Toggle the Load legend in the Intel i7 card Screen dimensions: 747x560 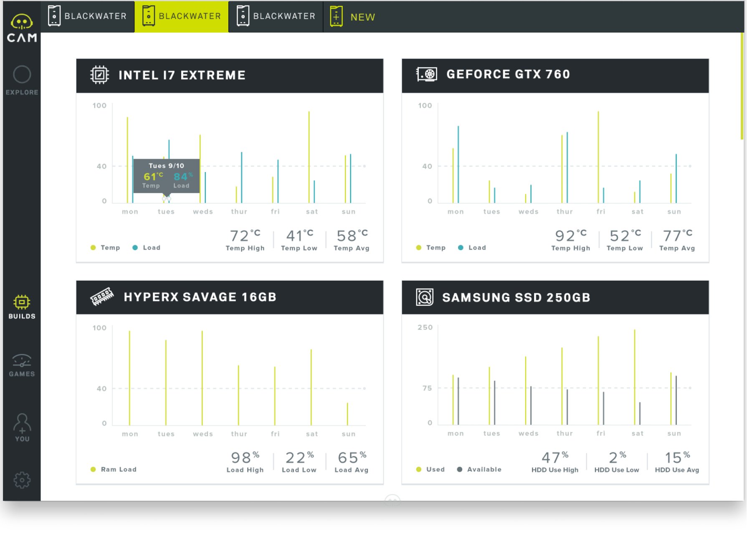(147, 248)
